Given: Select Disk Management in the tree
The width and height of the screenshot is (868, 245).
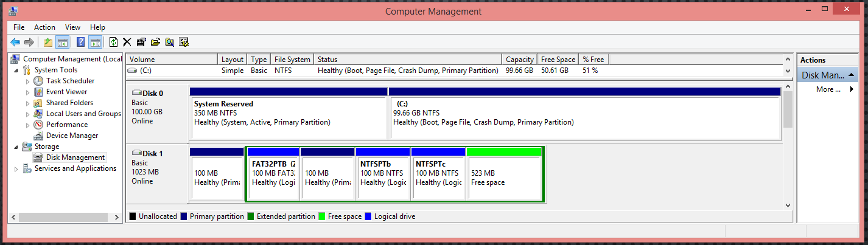Looking at the screenshot, I should [75, 157].
